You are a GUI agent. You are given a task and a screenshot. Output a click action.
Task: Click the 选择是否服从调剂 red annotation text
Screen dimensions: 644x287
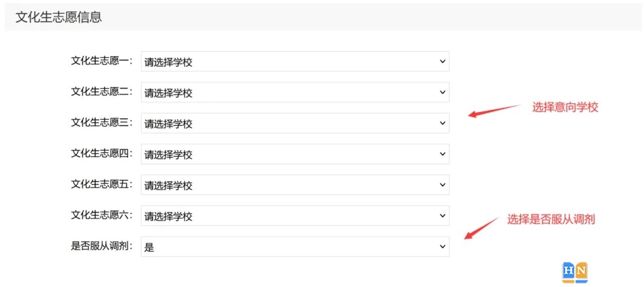point(551,220)
